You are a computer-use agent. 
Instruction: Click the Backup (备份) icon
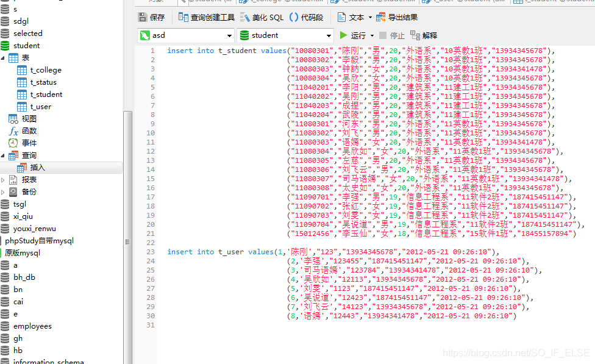pos(13,192)
